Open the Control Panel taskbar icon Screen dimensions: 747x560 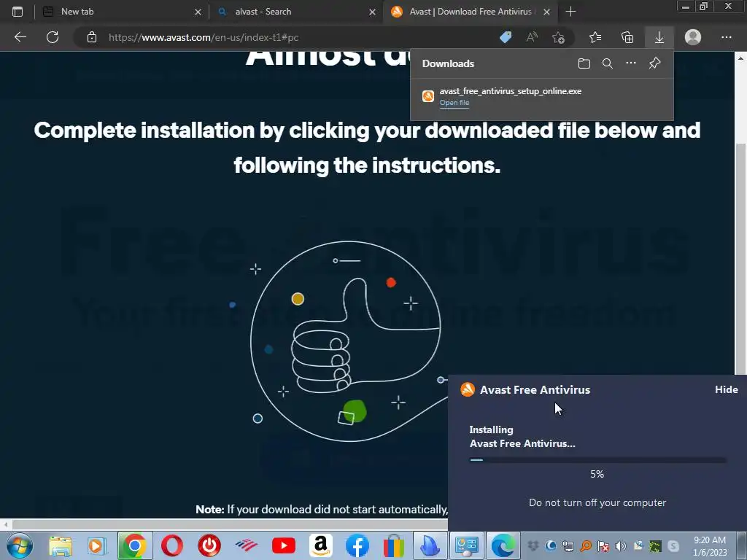pos(467,545)
